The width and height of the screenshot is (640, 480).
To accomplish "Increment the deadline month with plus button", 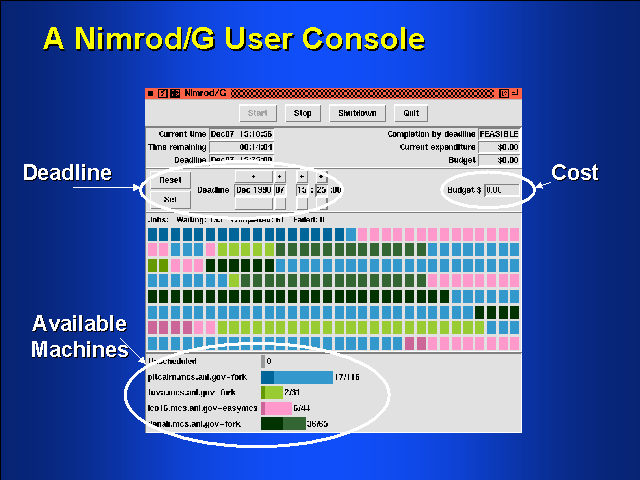I will [x=253, y=176].
